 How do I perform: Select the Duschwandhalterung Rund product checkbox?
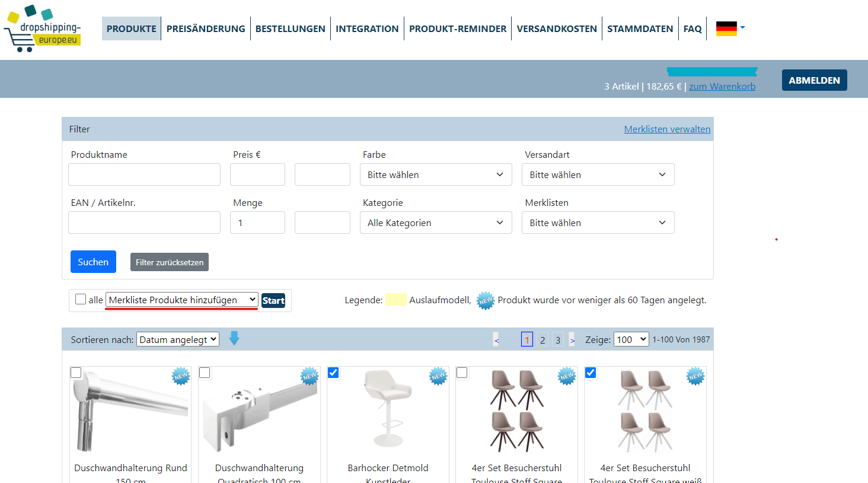tap(76, 373)
